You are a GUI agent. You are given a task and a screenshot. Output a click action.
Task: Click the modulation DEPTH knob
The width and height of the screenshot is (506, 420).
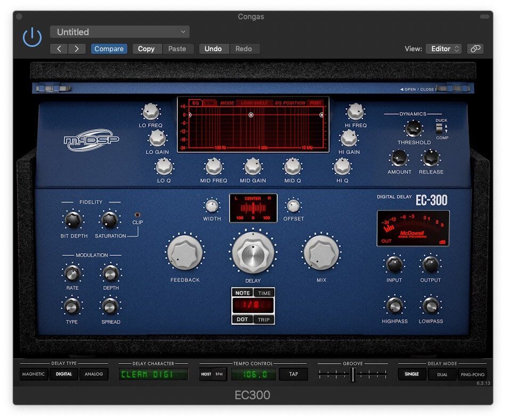click(x=111, y=273)
